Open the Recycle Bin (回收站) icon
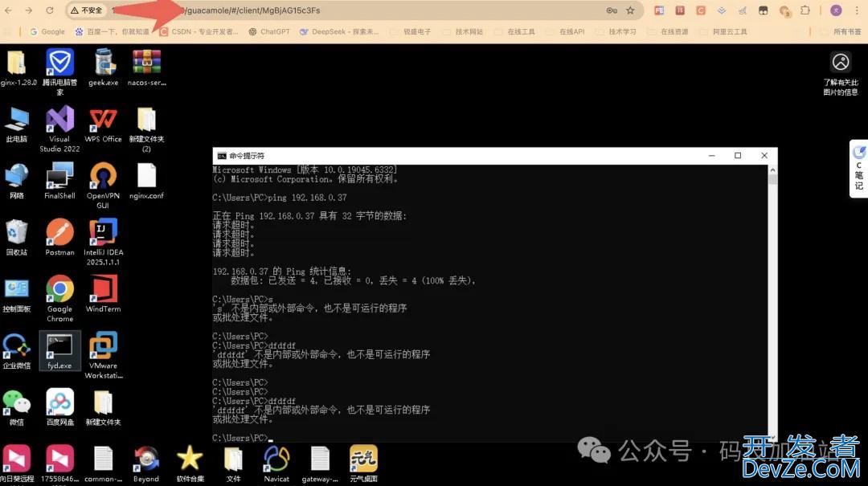Image resolution: width=868 pixels, height=486 pixels. coord(16,233)
